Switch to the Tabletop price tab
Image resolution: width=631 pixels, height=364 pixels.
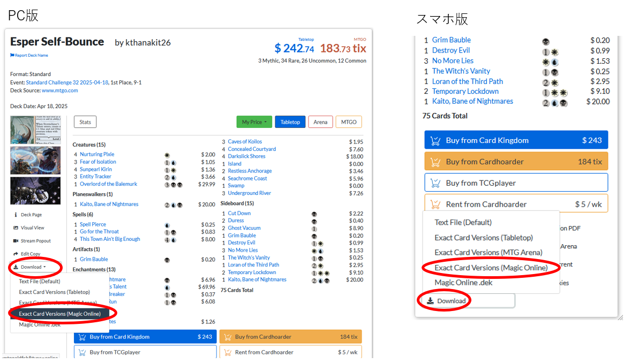[x=290, y=122]
